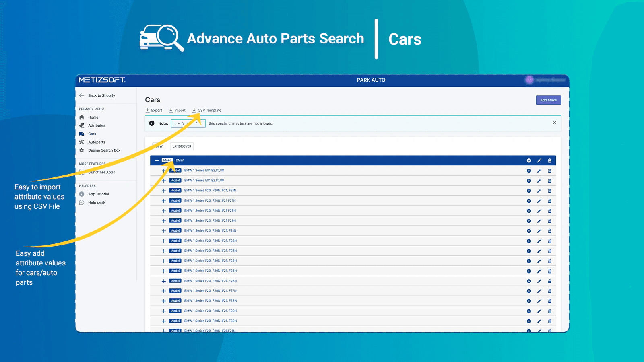
Task: Select the Cars truck icon in the sidebar
Action: click(x=82, y=134)
